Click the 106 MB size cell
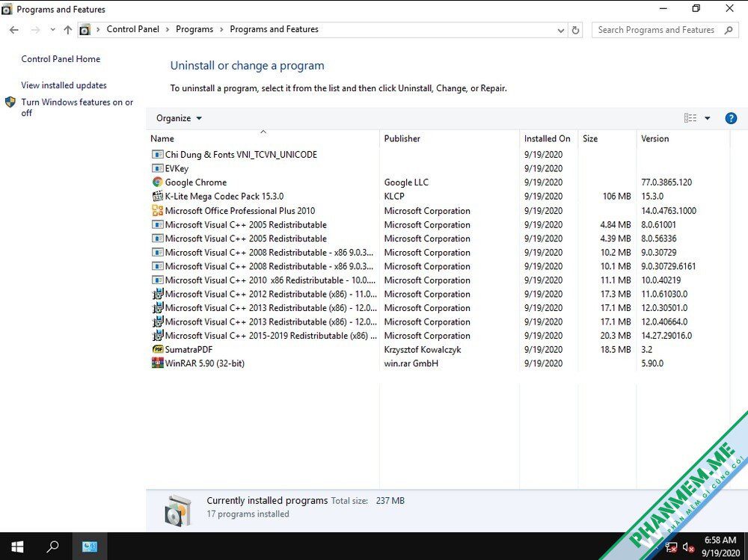The width and height of the screenshot is (748, 560). point(616,196)
